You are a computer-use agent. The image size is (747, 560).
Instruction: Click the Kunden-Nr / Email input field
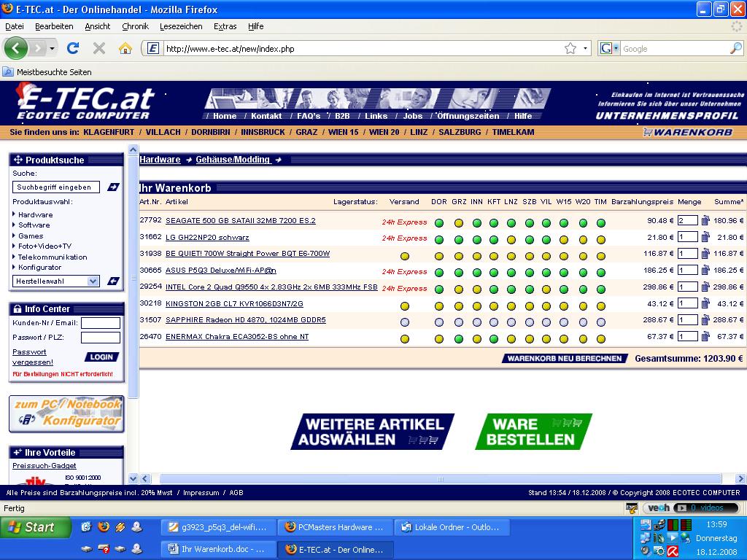[100, 323]
